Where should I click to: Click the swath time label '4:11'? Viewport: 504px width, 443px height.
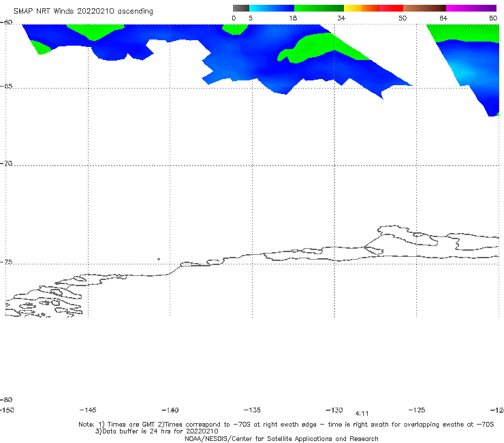[362, 414]
